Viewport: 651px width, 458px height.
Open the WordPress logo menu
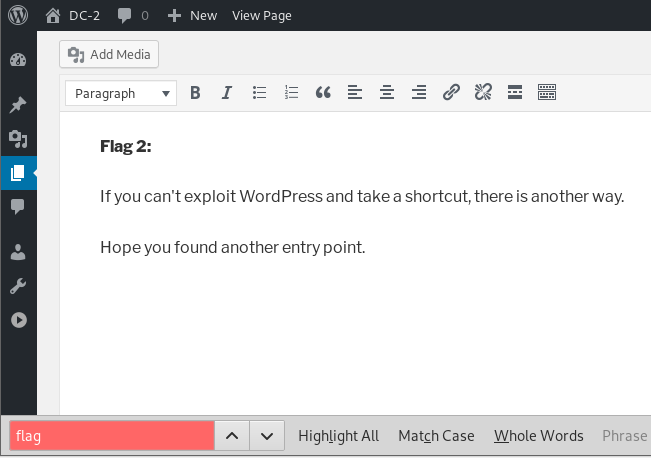point(18,15)
